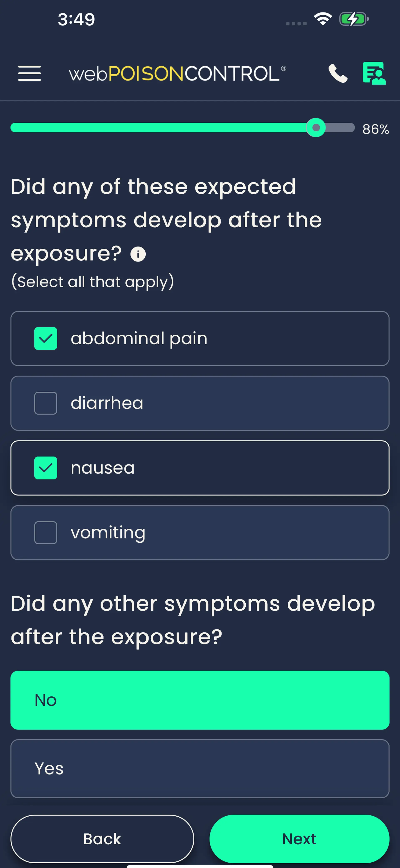400x868 pixels.
Task: Uncheck the nausea checkbox
Action: pyautogui.click(x=46, y=468)
